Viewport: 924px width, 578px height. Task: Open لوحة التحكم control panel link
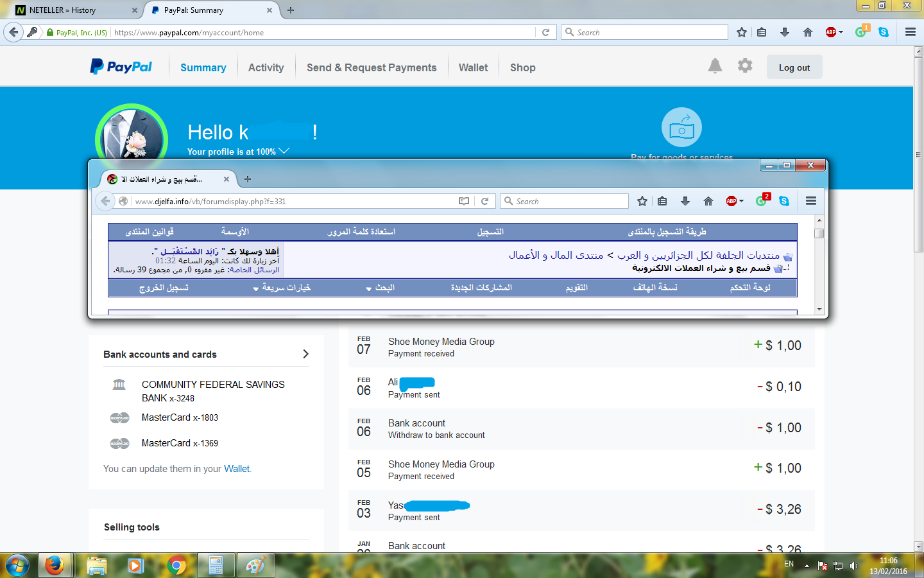(750, 288)
